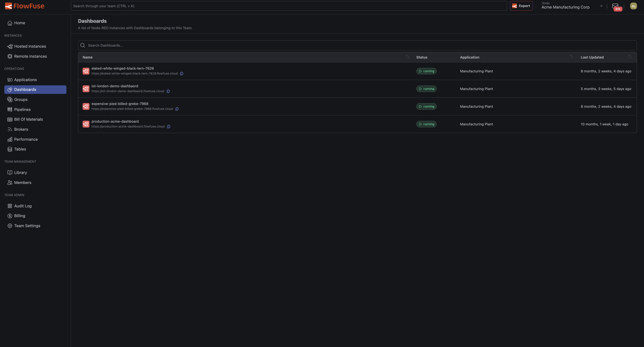Open the iot-london-demo-dashbaord flowfuse.cloud link
Image resolution: width=644 pixels, height=347 pixels.
(x=128, y=91)
